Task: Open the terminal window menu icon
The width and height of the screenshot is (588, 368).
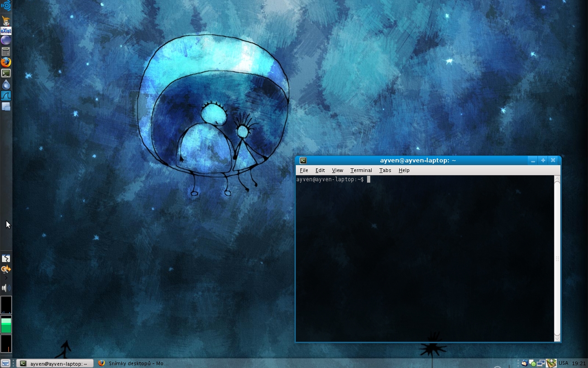Action: click(303, 161)
